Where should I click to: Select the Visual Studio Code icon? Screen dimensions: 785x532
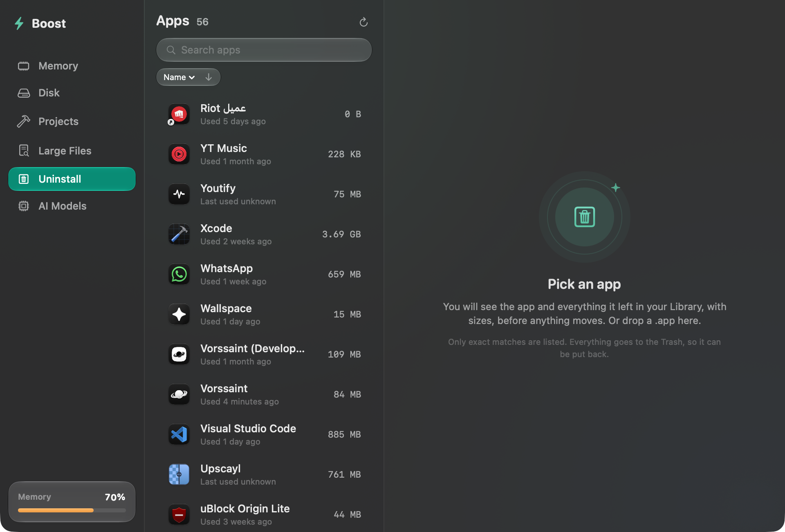coord(179,434)
